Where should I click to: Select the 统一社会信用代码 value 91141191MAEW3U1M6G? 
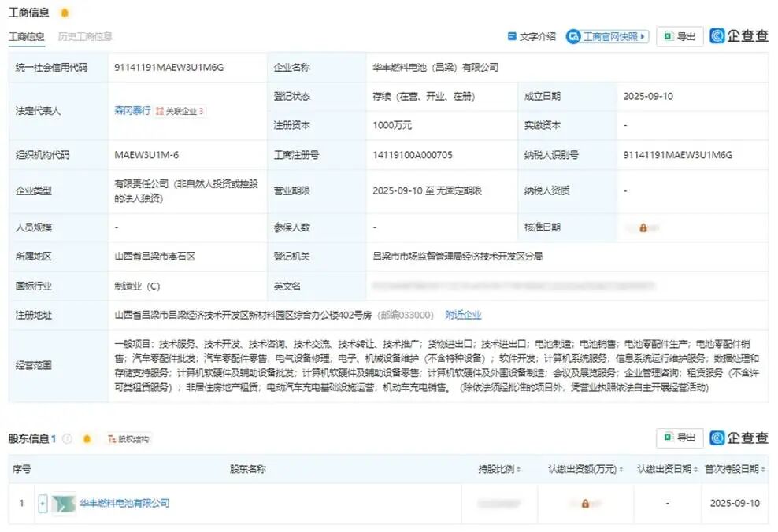[169, 68]
